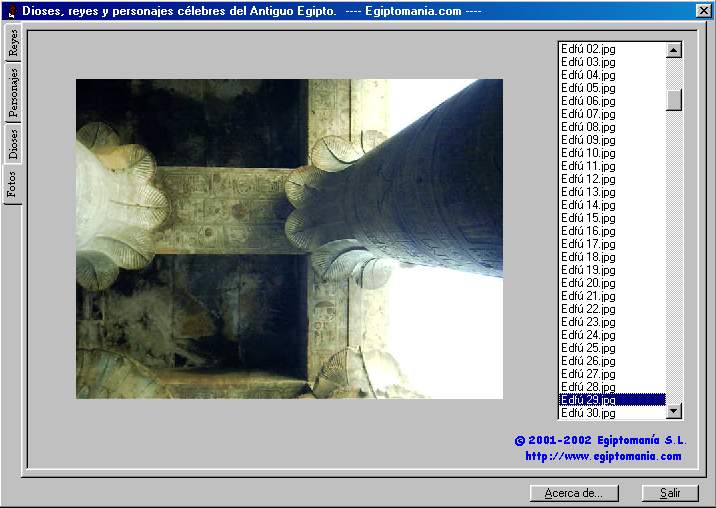
Task: View Edfú 19.jpg photo
Action: point(612,270)
